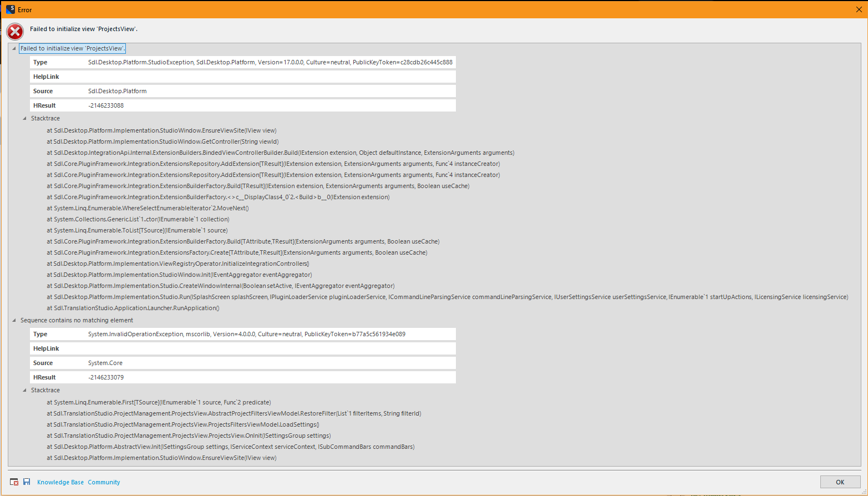Click the ProjectsFiltersViewModel.LoadSettings() line
The image size is (868, 496).
coord(183,424)
